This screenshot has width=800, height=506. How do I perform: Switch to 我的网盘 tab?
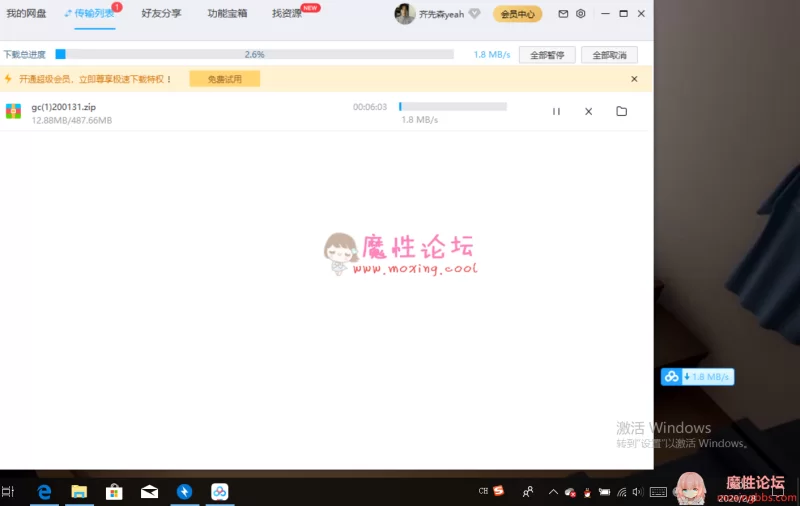[x=26, y=13]
